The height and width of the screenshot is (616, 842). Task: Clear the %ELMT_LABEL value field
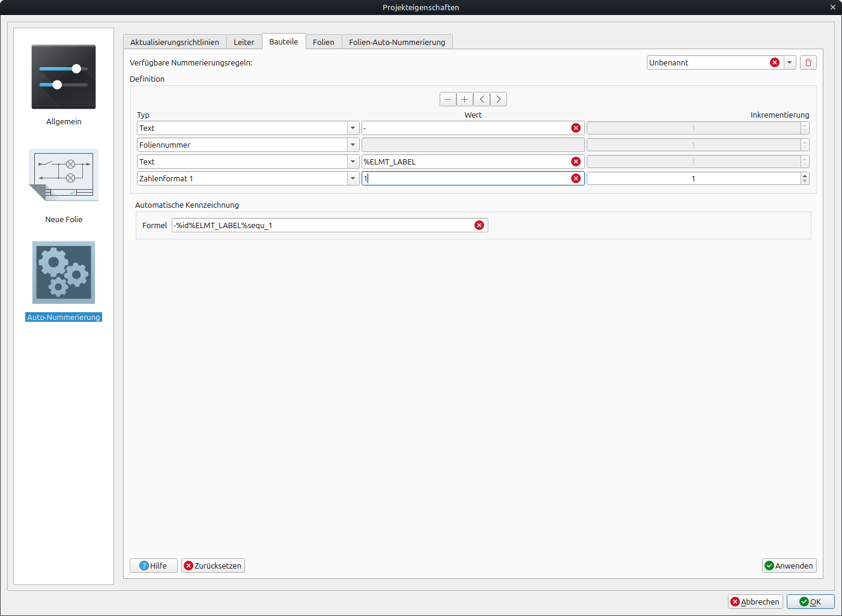click(x=575, y=162)
